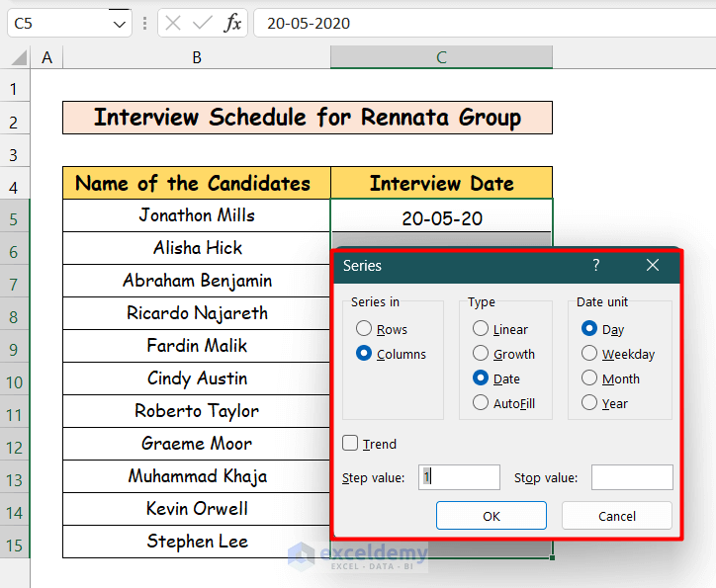The image size is (716, 588).
Task: Click the Step value input field
Action: point(459,477)
